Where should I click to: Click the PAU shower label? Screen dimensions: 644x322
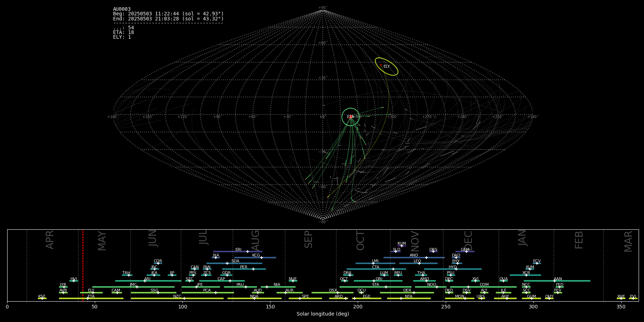240,285
